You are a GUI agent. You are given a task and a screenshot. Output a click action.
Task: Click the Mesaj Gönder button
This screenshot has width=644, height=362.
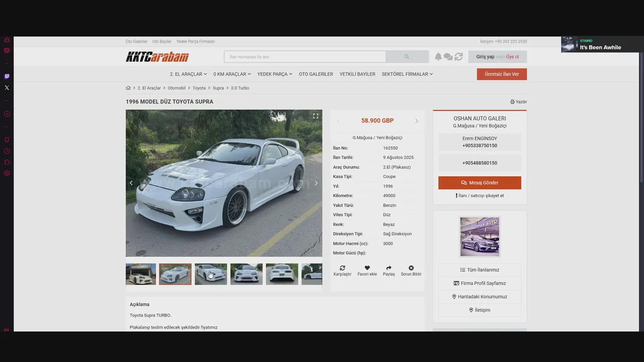[479, 183]
